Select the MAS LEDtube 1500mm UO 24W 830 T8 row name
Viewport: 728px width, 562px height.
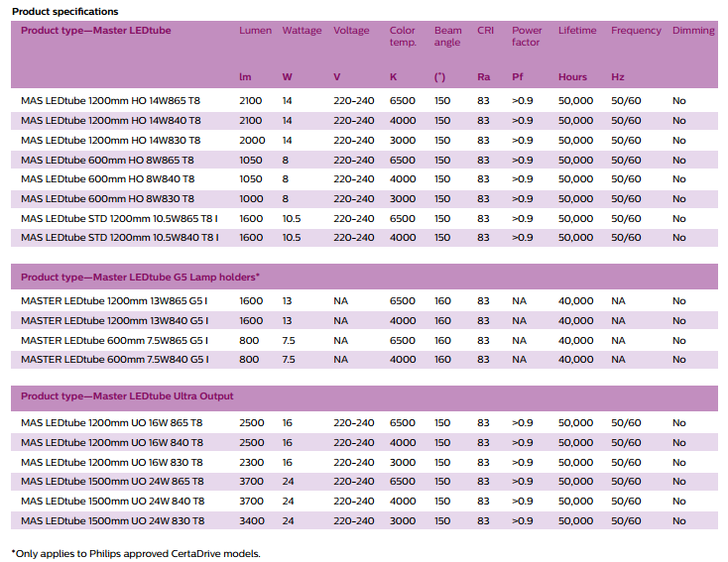[113, 520]
